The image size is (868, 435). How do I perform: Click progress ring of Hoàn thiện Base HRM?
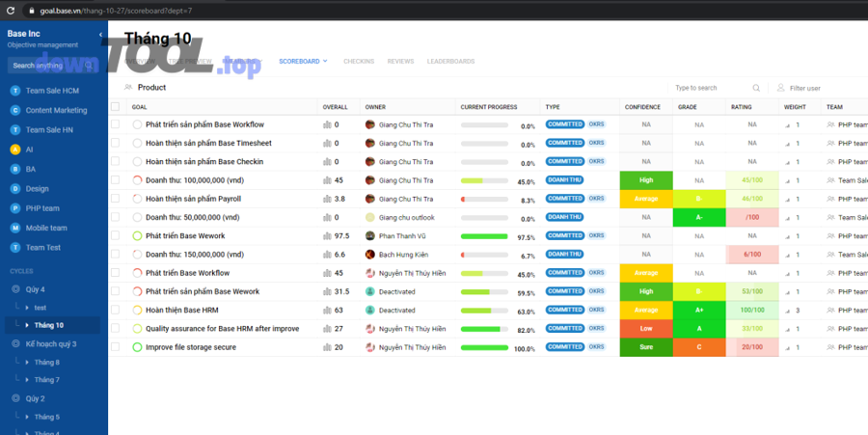click(137, 311)
